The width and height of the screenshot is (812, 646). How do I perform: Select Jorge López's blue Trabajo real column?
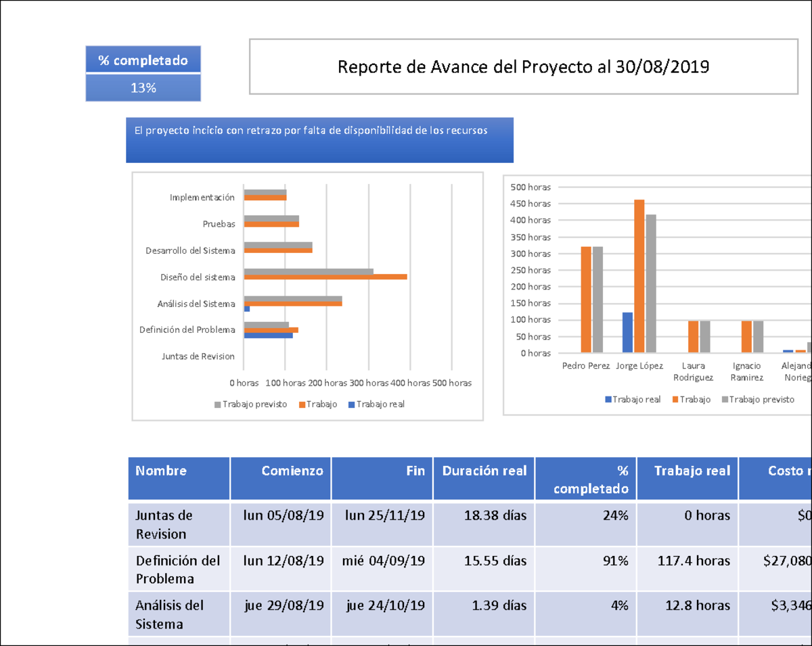626,331
